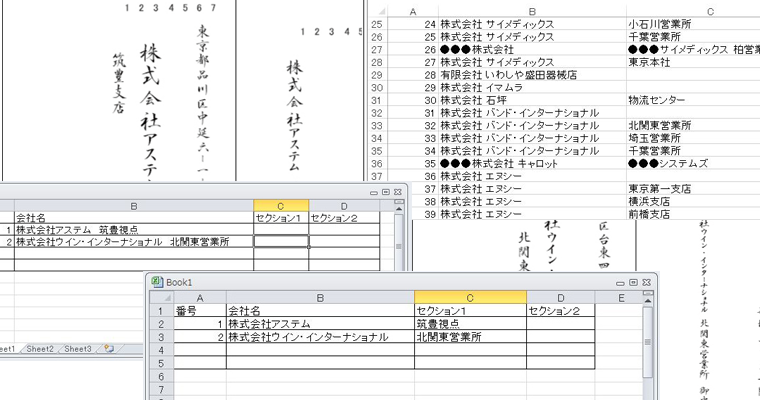Select column A header in the customer list
The height and width of the screenshot is (400, 760).
tap(413, 12)
